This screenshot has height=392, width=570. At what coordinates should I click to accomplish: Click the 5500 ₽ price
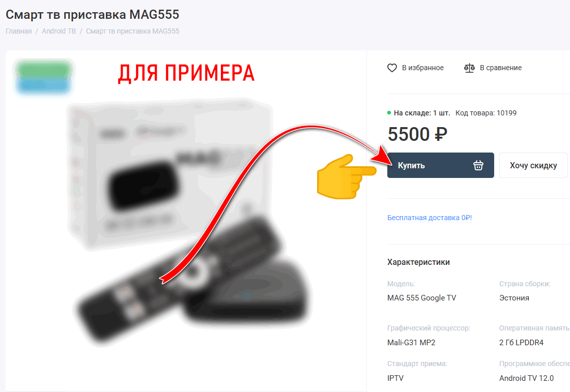[417, 134]
